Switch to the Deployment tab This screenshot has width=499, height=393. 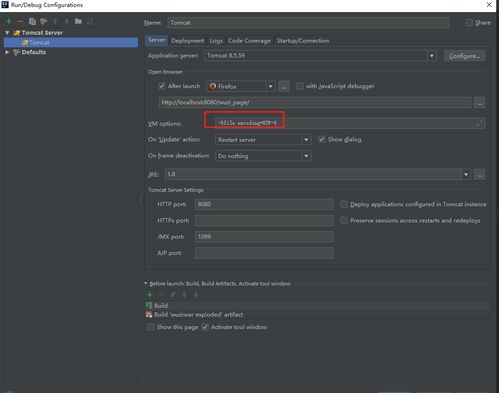point(187,41)
